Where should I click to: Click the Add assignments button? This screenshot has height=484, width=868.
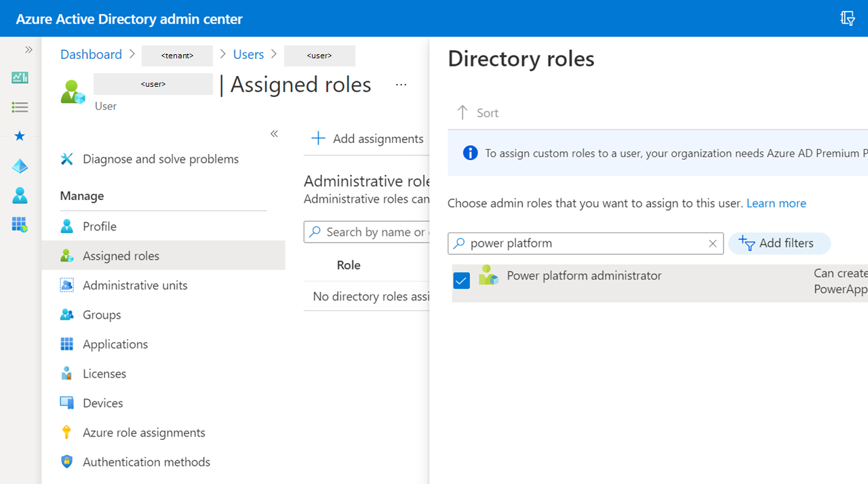click(x=367, y=139)
